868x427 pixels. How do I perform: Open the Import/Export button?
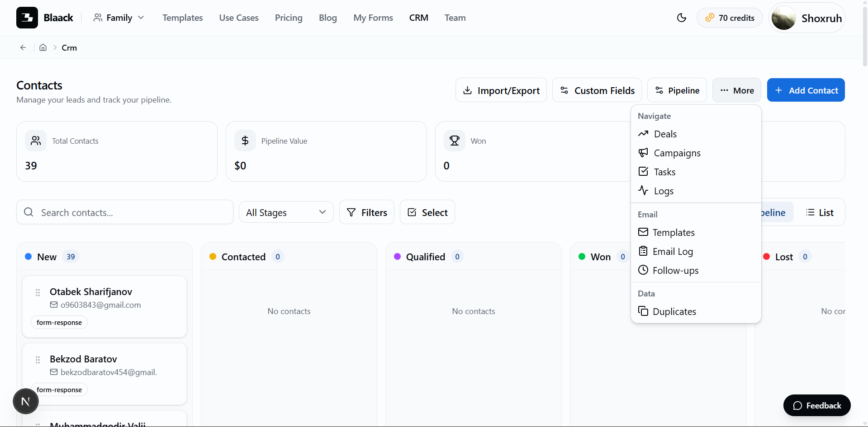point(501,90)
